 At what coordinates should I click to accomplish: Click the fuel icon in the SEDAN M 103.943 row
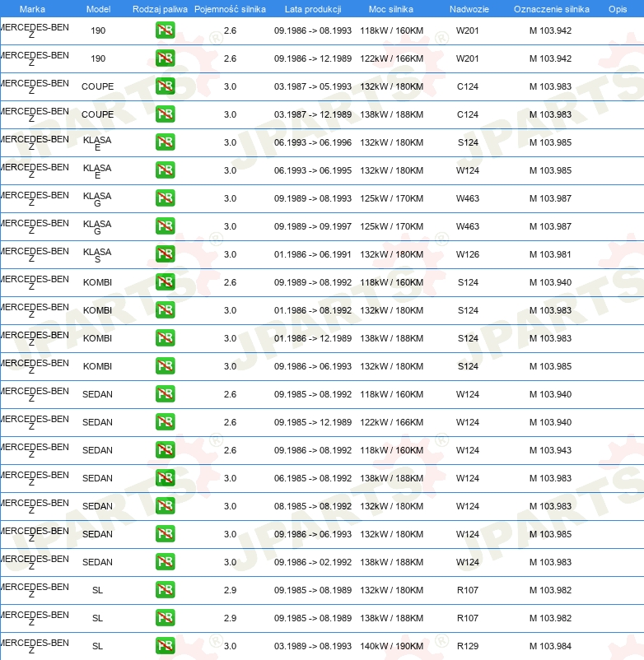(165, 450)
